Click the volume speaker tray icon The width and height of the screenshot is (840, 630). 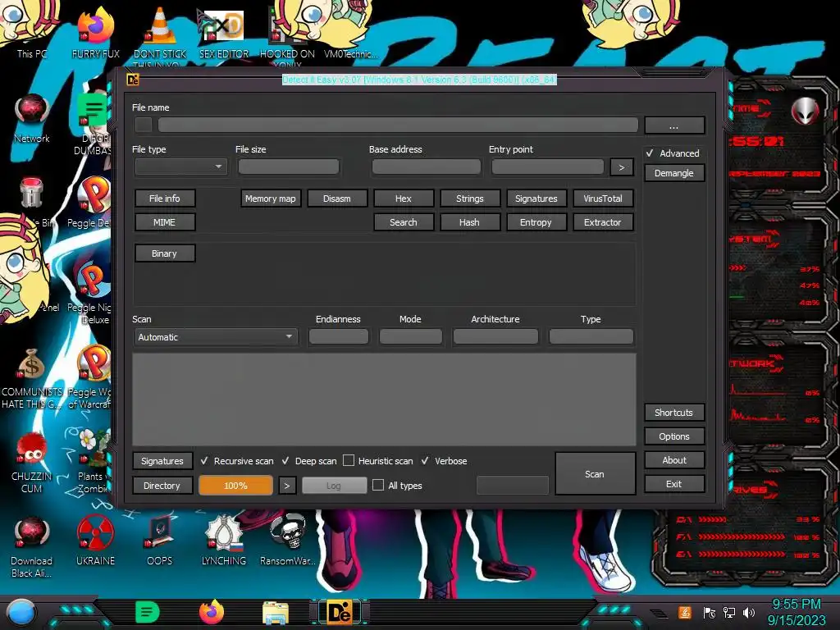click(x=748, y=612)
